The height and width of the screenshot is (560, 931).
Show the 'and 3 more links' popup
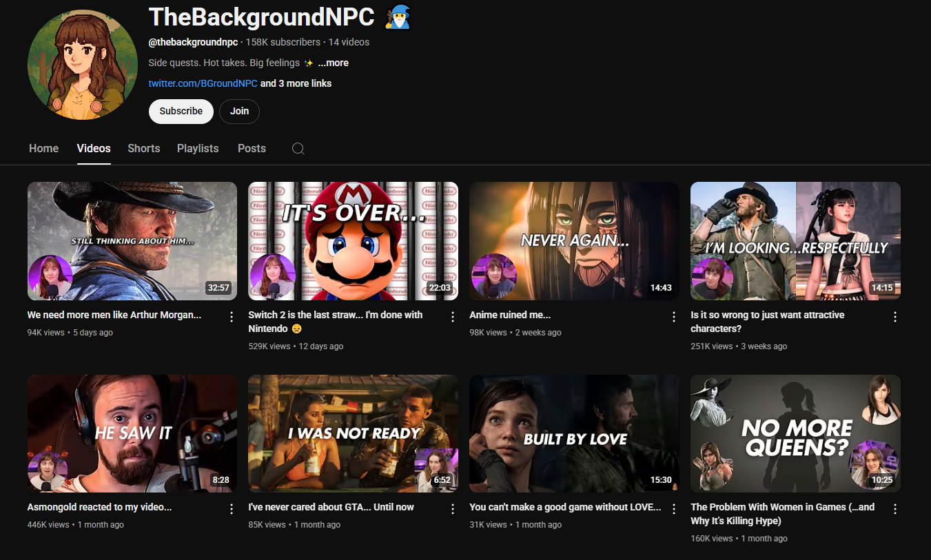(296, 83)
